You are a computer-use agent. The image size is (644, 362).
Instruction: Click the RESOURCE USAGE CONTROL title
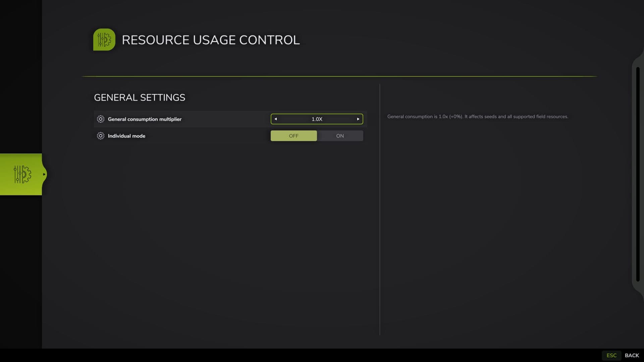click(x=211, y=40)
